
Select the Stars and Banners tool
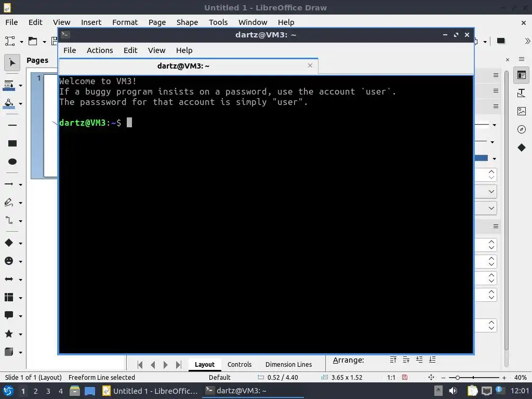pos(9,334)
